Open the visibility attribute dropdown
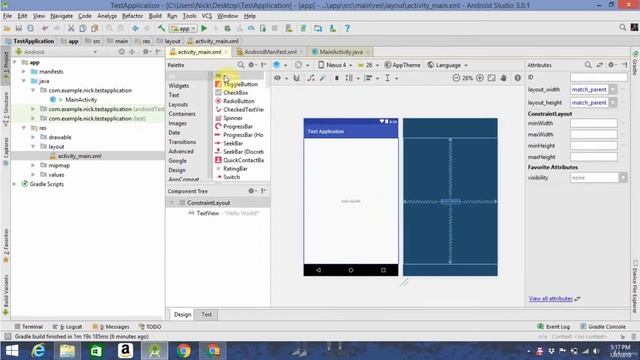The image size is (640, 360). (x=622, y=178)
